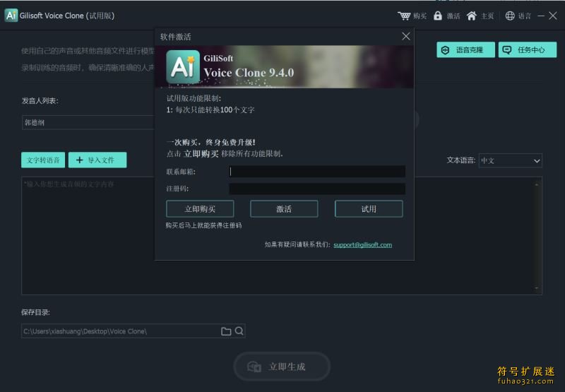The image size is (565, 392).
Task: Click the Gilisoft AI logo in title bar
Action: (x=11, y=16)
